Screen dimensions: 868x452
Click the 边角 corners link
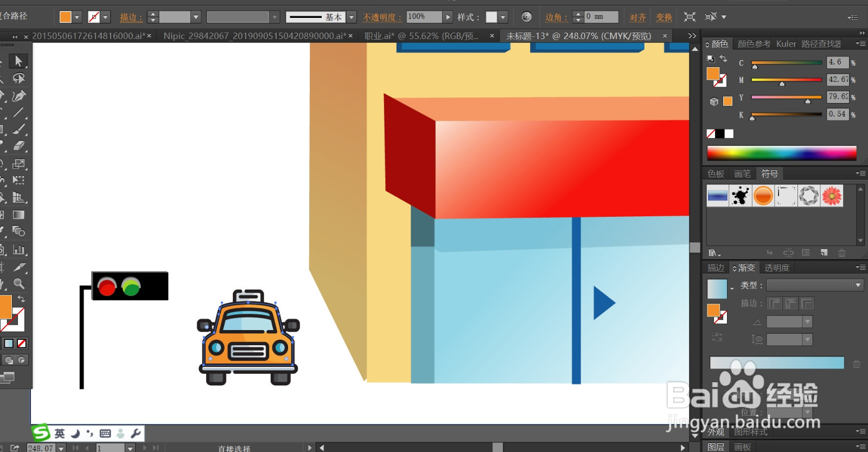coord(556,17)
